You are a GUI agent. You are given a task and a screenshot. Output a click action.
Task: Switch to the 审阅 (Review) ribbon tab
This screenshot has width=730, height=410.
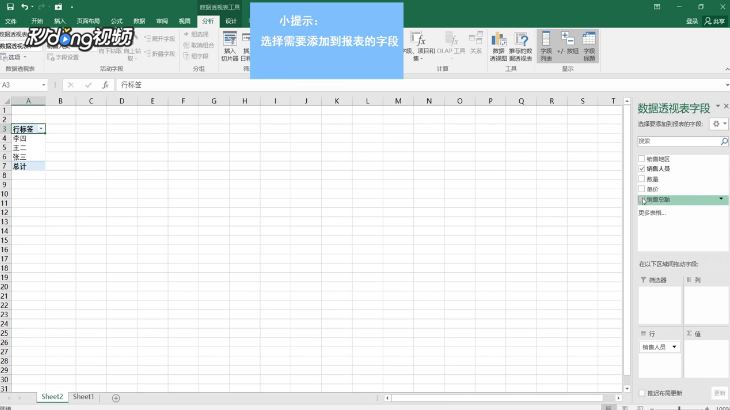pyautogui.click(x=162, y=21)
